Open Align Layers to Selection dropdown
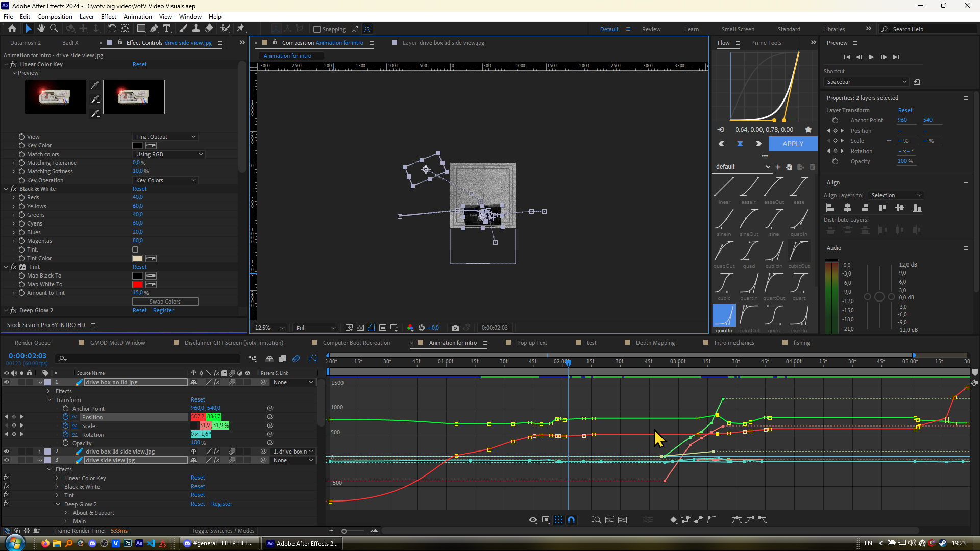Viewport: 980px width, 551px height. point(896,195)
